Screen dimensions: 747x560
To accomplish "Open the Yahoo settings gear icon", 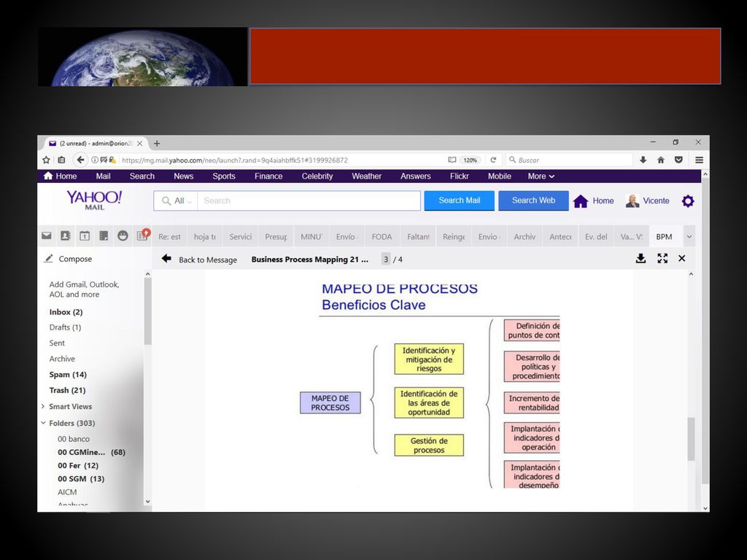I will [x=688, y=201].
